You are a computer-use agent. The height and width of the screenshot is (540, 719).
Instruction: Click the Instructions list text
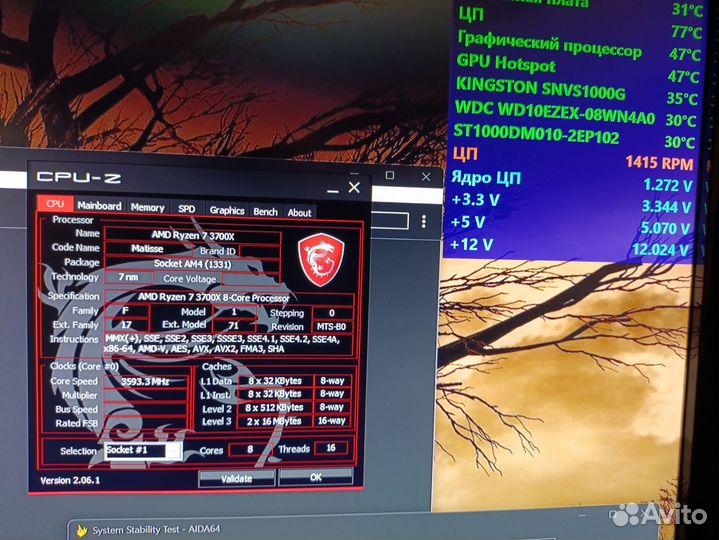tap(222, 344)
